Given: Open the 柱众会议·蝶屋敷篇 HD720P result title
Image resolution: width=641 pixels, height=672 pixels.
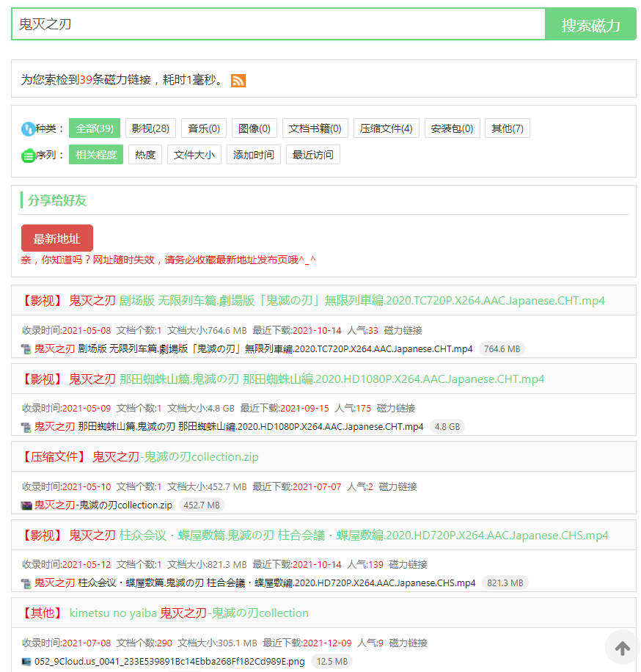Looking at the screenshot, I should point(315,536).
